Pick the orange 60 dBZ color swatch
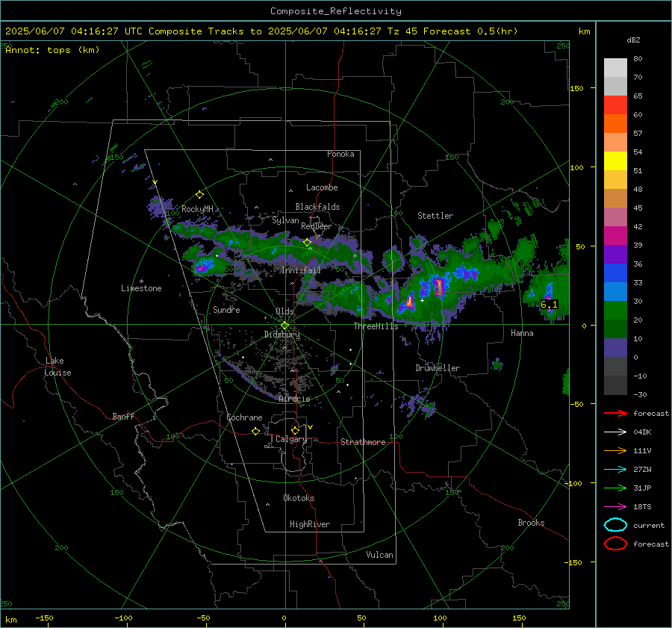 point(615,123)
